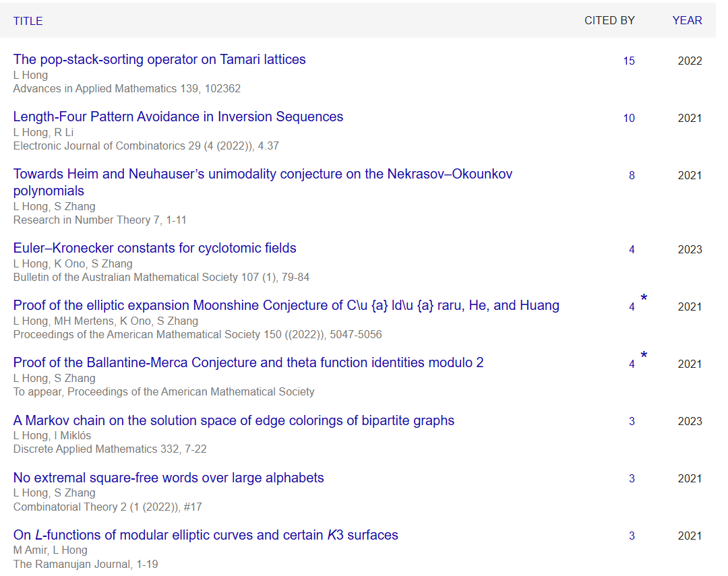View the 8 citations of the Nekrasov–Okounkov paper

[632, 175]
